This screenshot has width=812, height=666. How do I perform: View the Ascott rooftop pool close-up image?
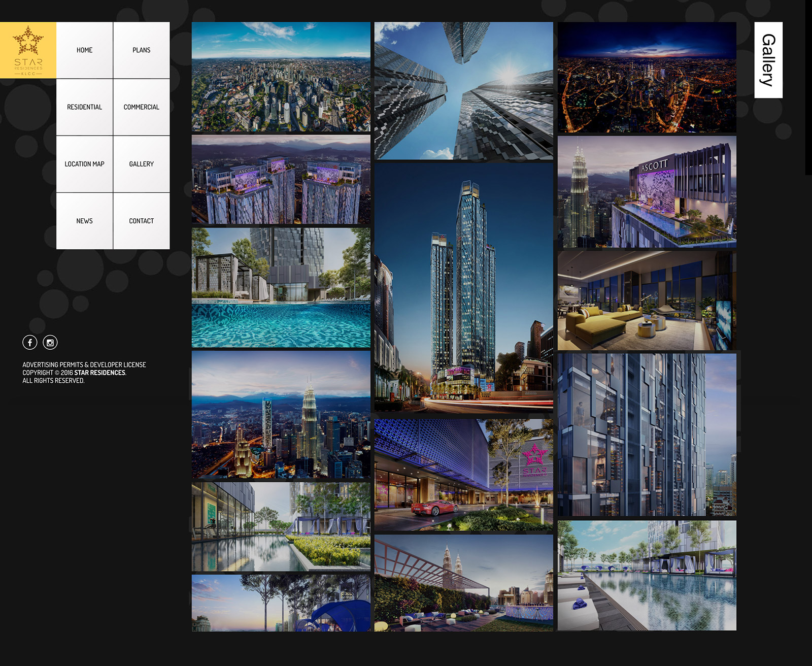647,191
